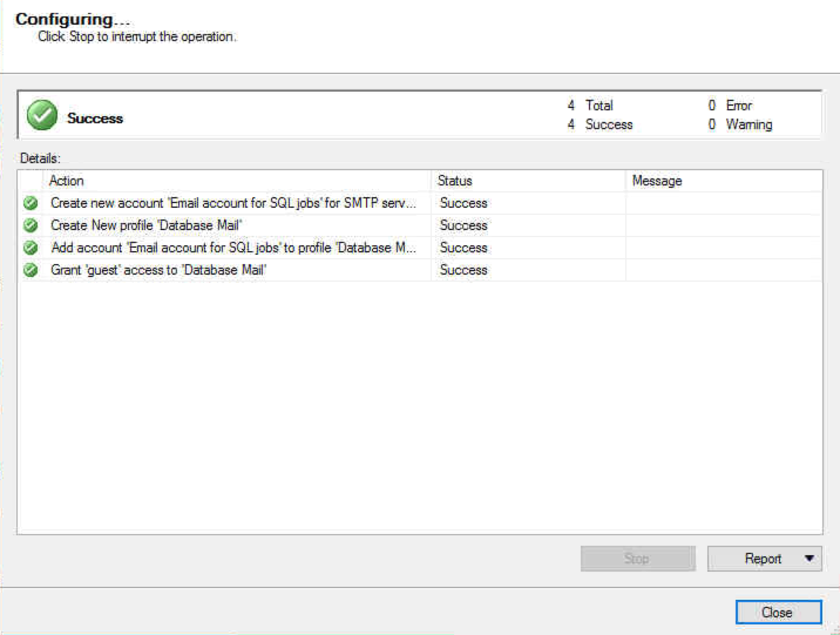The image size is (840, 635).
Task: Click the Action column header
Action: click(237, 181)
